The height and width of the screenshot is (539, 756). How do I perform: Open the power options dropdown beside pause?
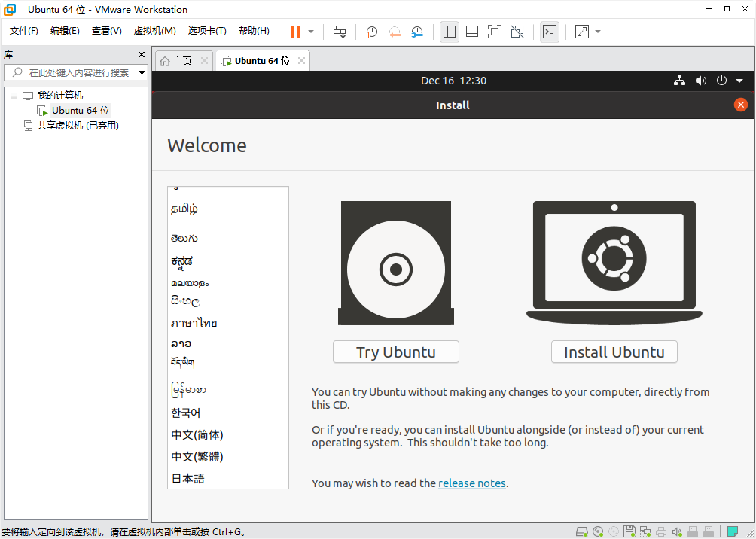[311, 32]
